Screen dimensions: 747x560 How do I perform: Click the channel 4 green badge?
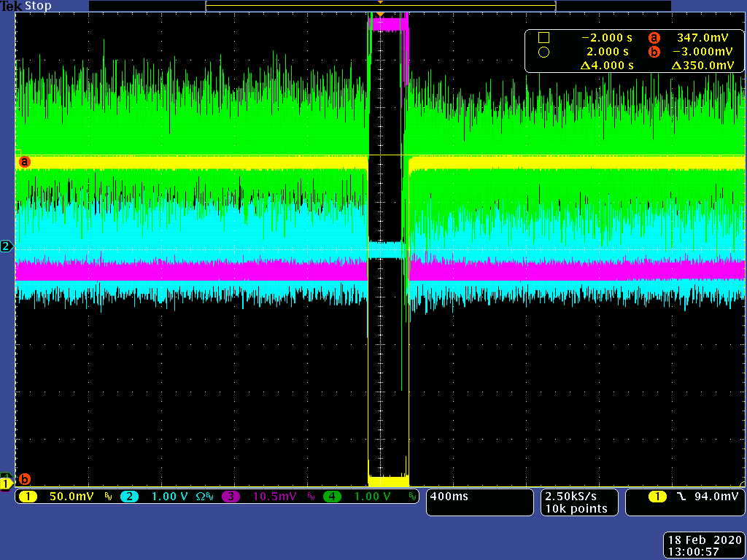[x=333, y=497]
